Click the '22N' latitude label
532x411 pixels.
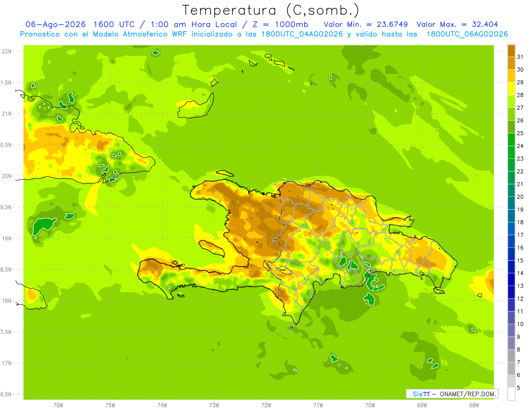pos(7,51)
